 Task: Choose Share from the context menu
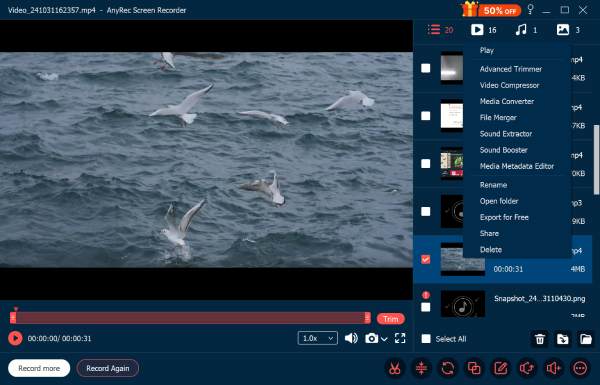(489, 233)
